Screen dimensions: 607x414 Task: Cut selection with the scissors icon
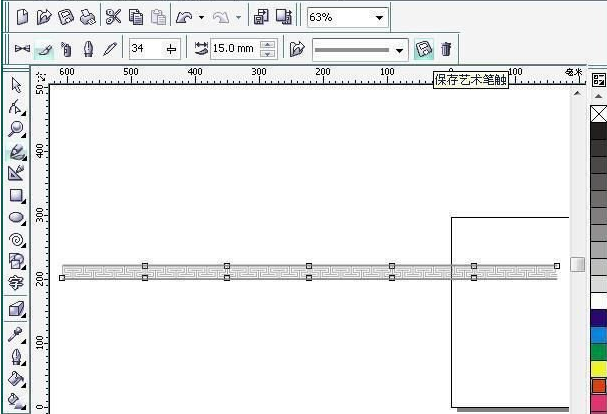pos(113,17)
